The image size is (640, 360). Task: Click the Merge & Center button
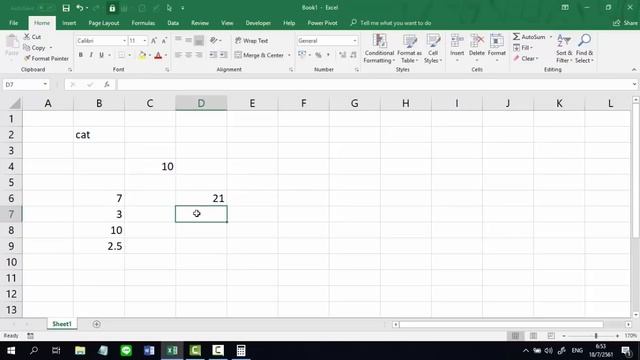259,55
